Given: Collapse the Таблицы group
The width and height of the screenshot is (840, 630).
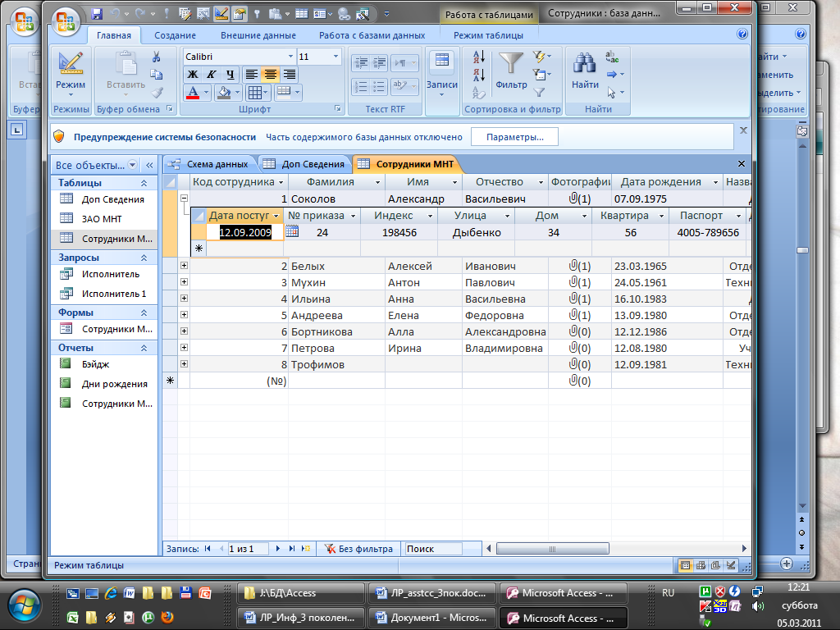Looking at the screenshot, I should pyautogui.click(x=144, y=183).
